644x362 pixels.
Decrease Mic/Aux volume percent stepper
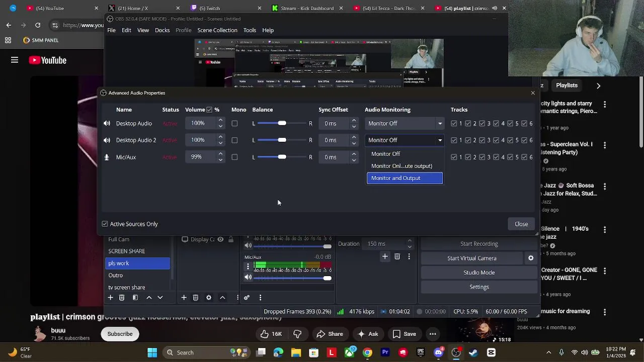[x=220, y=160]
